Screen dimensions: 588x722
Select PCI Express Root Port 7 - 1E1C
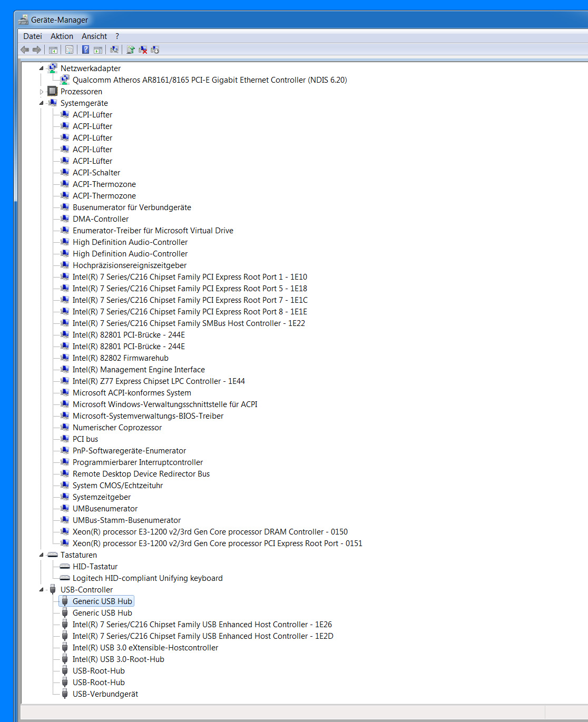[x=190, y=300]
